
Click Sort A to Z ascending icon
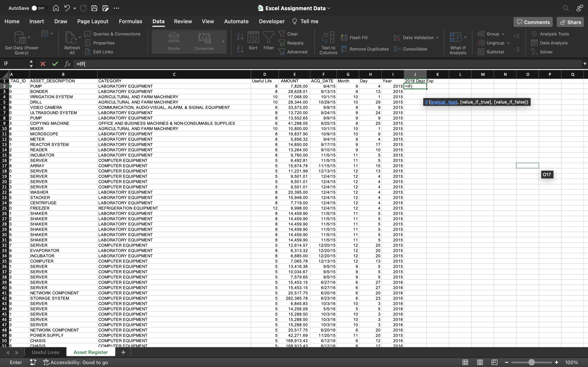click(240, 36)
